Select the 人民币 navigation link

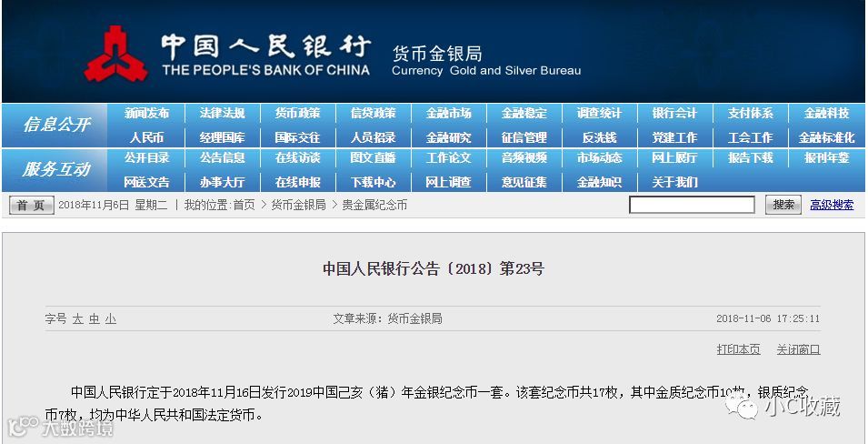coord(146,137)
